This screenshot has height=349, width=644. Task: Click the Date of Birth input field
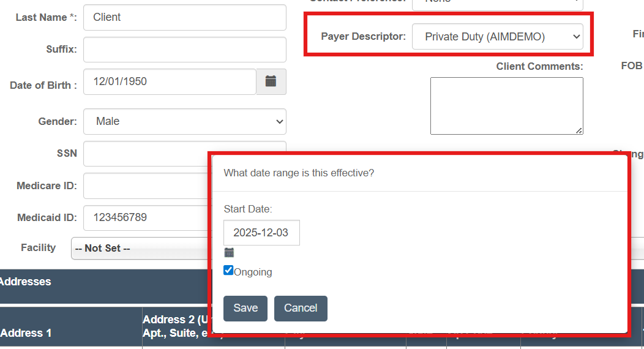pyautogui.click(x=170, y=81)
